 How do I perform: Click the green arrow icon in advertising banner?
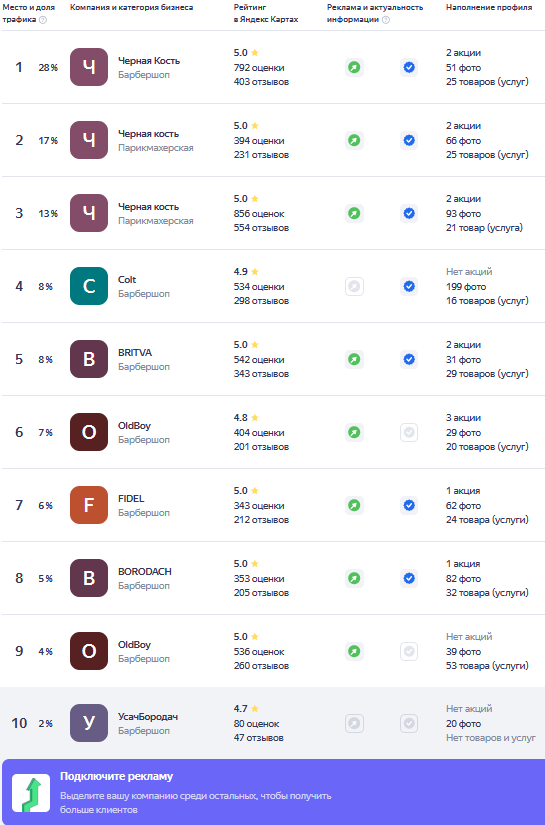(31, 793)
